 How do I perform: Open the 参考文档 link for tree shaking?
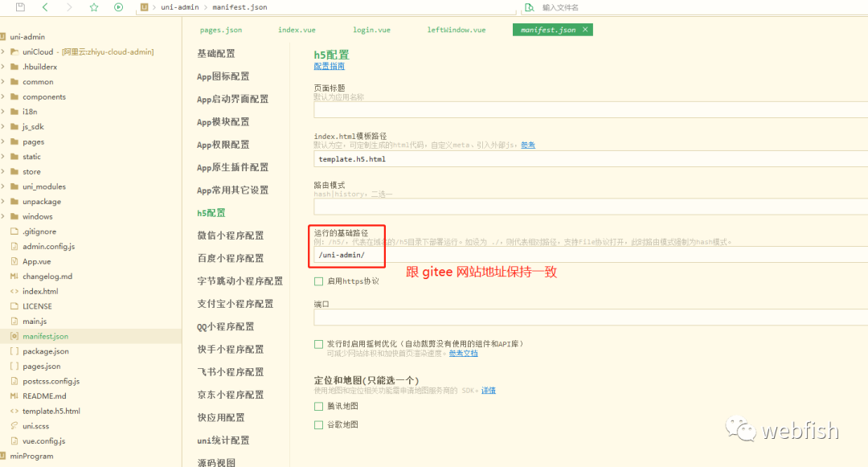pos(464,353)
